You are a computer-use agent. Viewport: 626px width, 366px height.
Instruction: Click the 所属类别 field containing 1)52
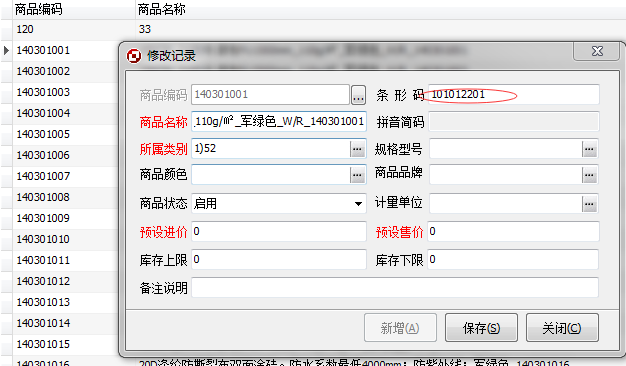pos(271,149)
